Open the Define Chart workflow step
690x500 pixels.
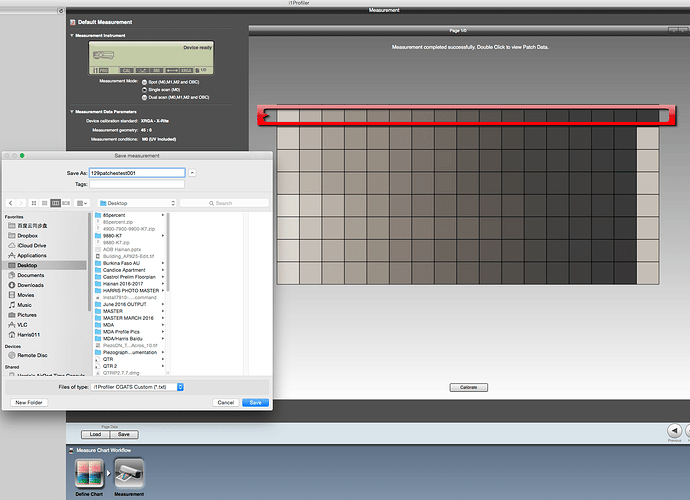tap(88, 474)
